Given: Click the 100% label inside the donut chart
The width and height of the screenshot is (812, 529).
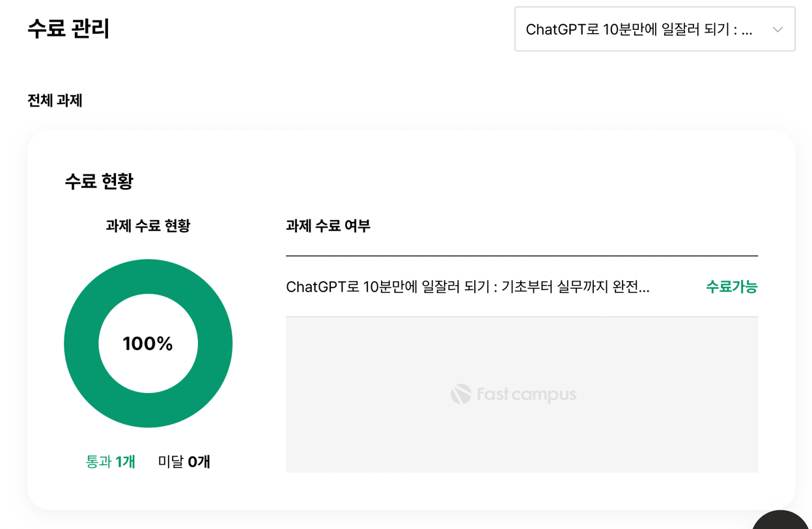Looking at the screenshot, I should [x=148, y=344].
